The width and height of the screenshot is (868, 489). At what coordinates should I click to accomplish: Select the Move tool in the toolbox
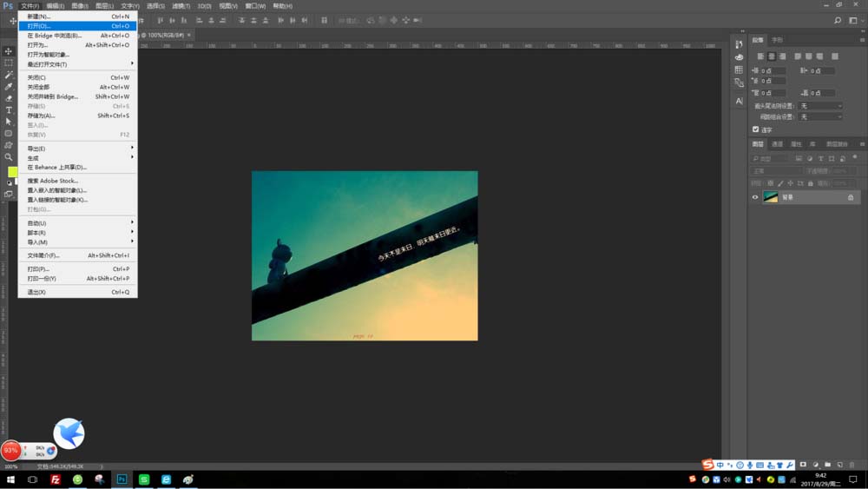click(9, 51)
